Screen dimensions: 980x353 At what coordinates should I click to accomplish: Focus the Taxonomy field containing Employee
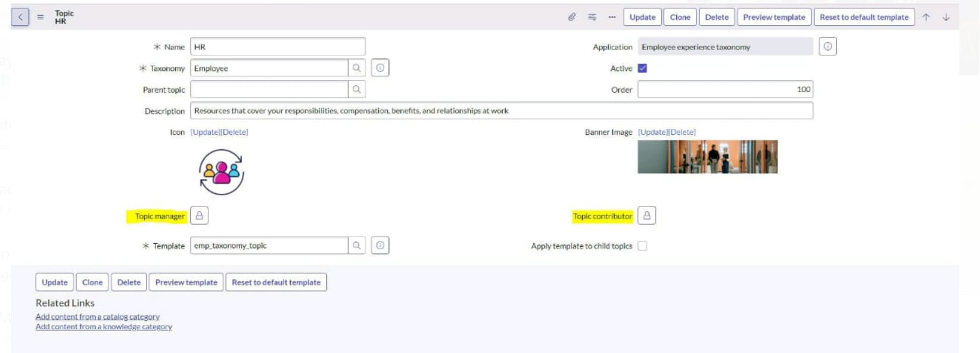[x=269, y=68]
